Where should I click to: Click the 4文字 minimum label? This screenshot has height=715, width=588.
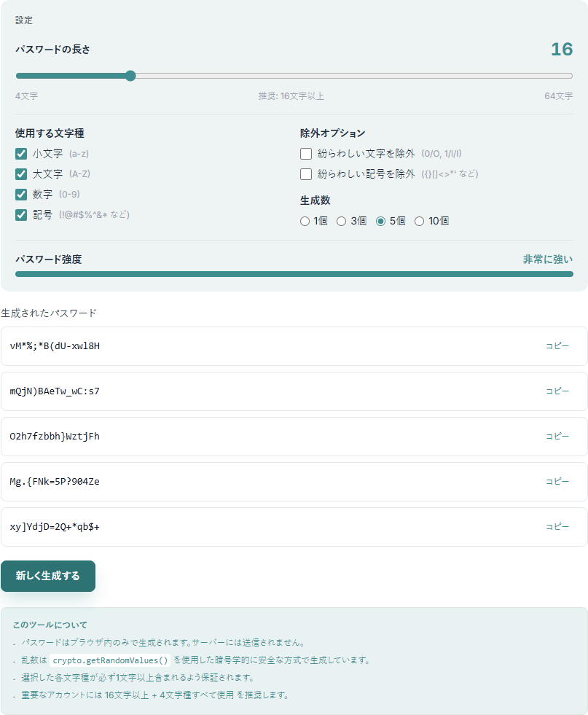[26, 96]
